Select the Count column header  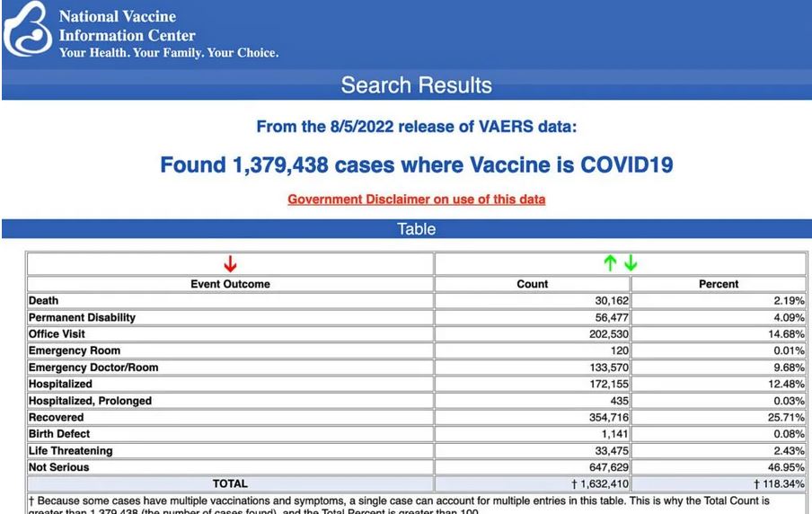coord(532,284)
